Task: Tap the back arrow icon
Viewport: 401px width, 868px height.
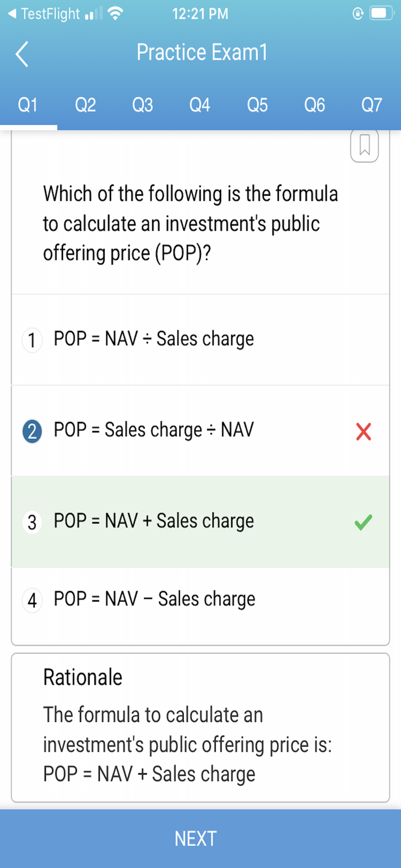Action: pos(22,54)
